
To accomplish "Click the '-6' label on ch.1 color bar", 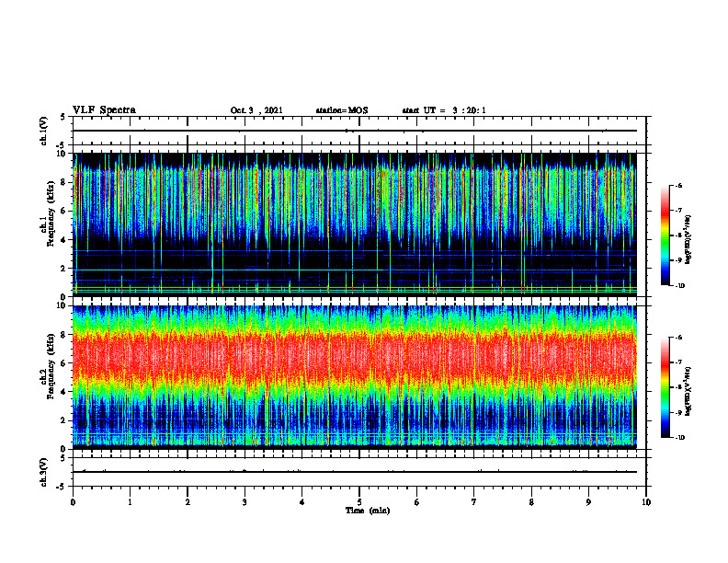I will (678, 185).
